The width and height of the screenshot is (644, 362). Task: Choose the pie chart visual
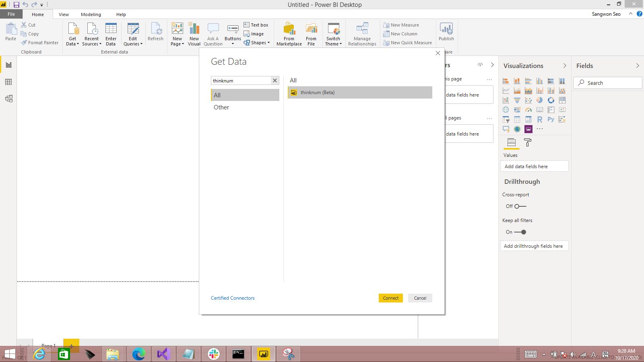tap(540, 100)
